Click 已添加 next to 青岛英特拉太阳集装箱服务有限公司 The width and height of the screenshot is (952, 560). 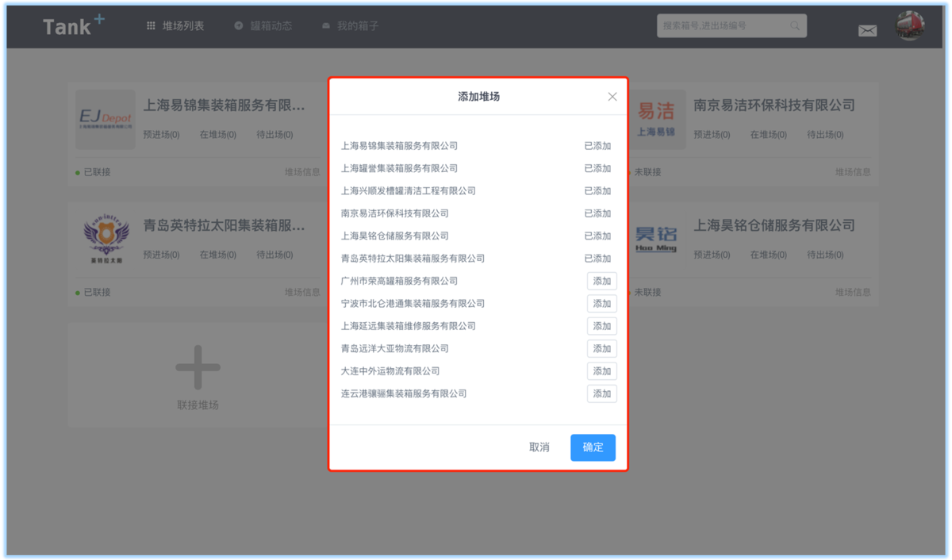point(598,259)
